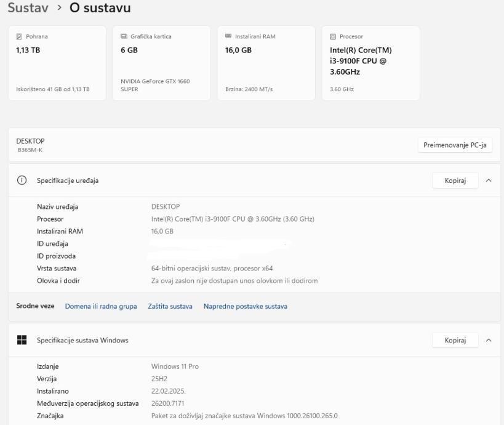Open Domena ili radna grupa link

point(101,306)
